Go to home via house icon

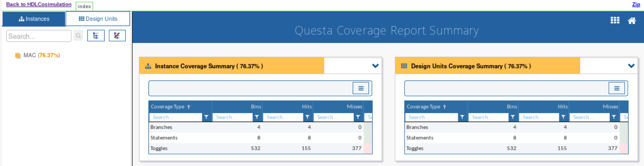632,21
